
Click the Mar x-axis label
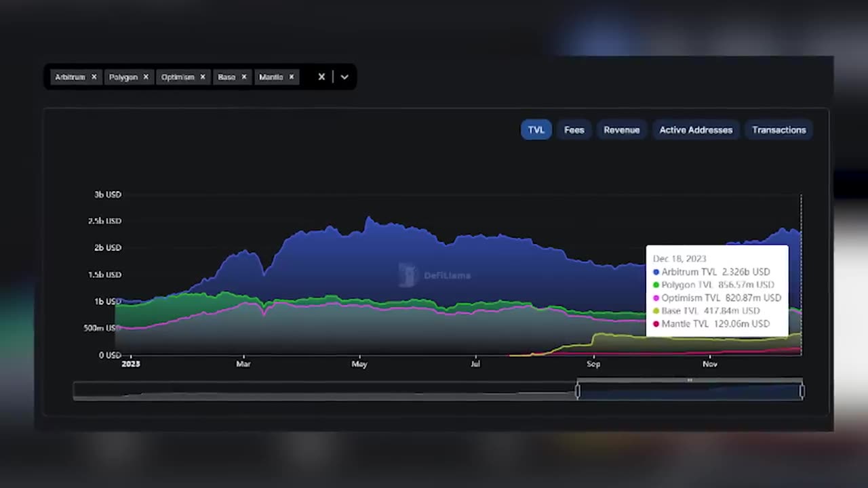coord(243,364)
